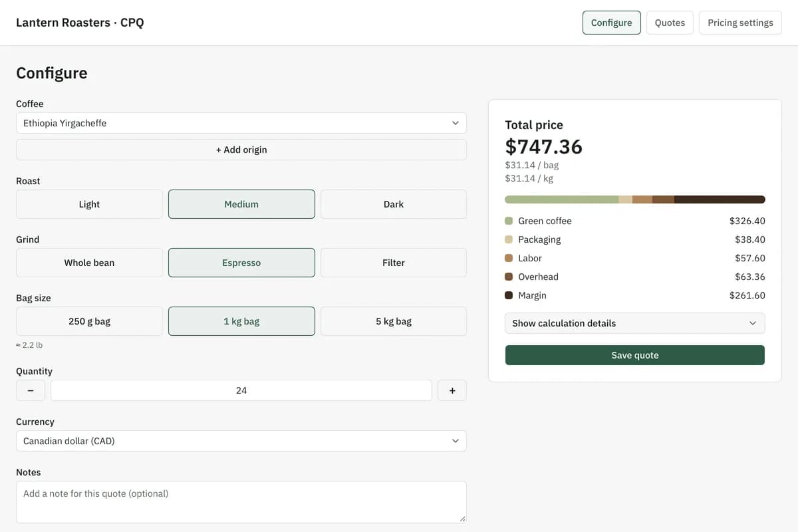Click the Margin legend swatch
The width and height of the screenshot is (798, 532).
[x=509, y=295]
